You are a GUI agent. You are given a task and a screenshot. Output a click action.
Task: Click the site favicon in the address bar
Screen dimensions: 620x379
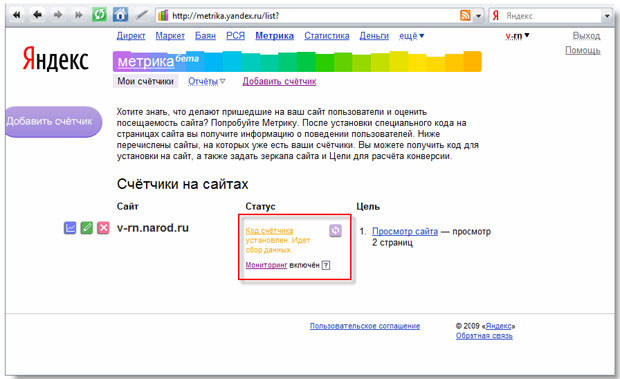pos(163,16)
